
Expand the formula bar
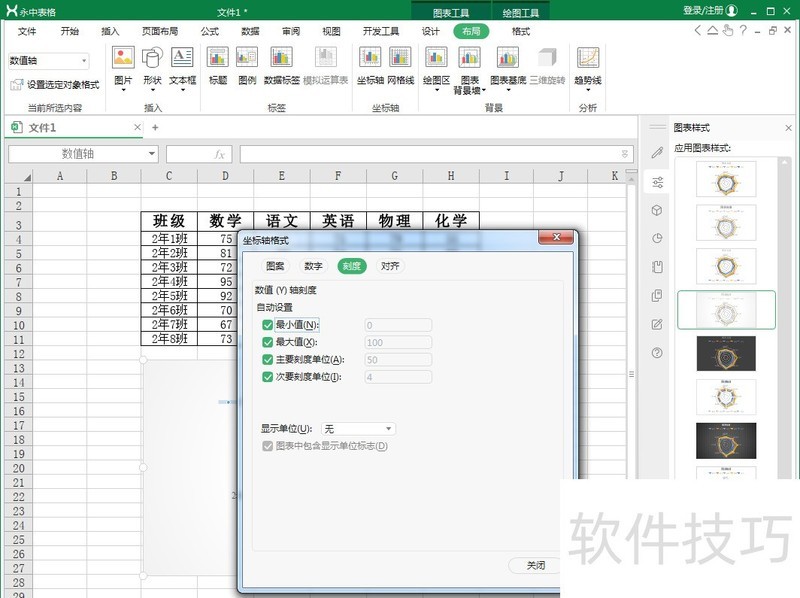pyautogui.click(x=624, y=154)
